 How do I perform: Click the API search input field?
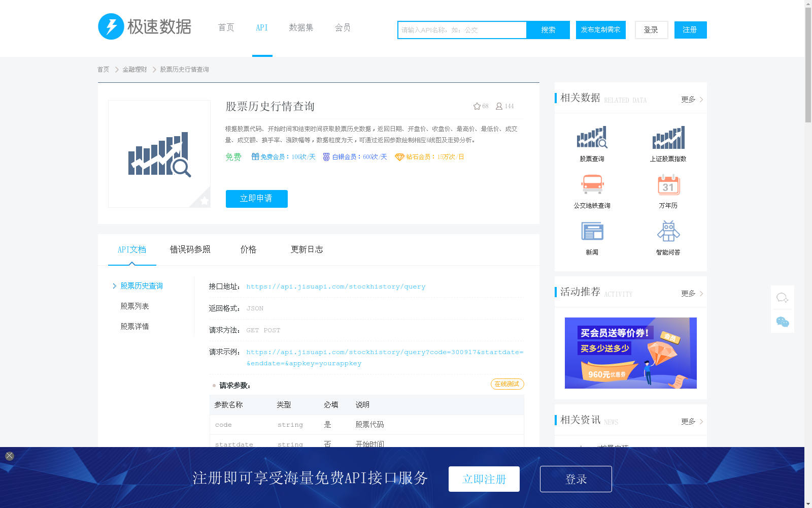coord(462,29)
